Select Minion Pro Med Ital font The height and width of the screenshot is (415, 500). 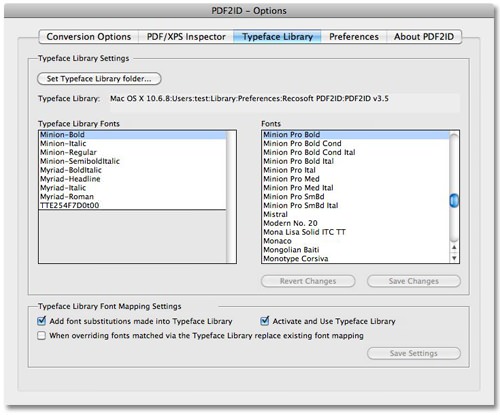pos(356,188)
